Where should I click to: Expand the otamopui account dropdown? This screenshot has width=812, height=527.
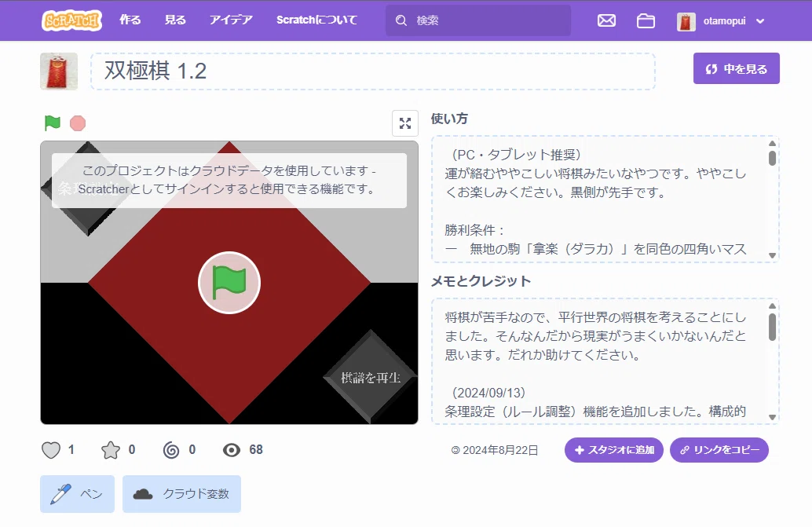pyautogui.click(x=760, y=21)
